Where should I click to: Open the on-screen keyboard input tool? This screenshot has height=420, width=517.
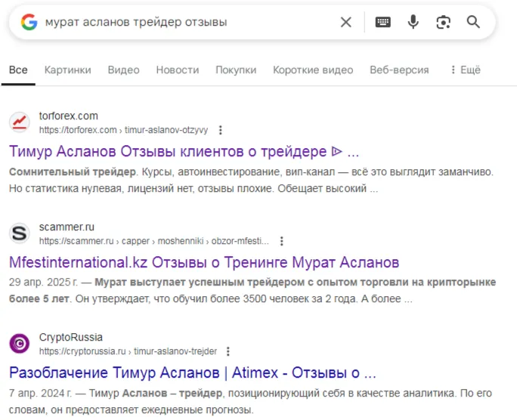(382, 23)
